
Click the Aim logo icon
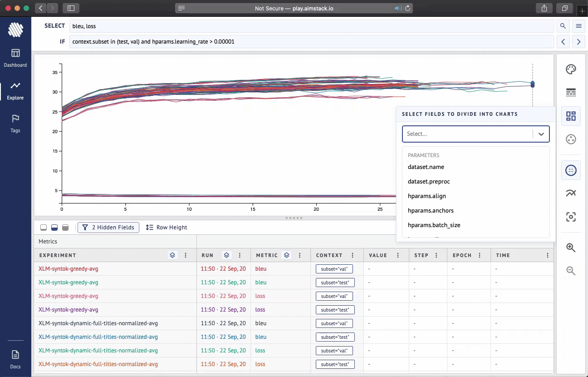(x=15, y=30)
